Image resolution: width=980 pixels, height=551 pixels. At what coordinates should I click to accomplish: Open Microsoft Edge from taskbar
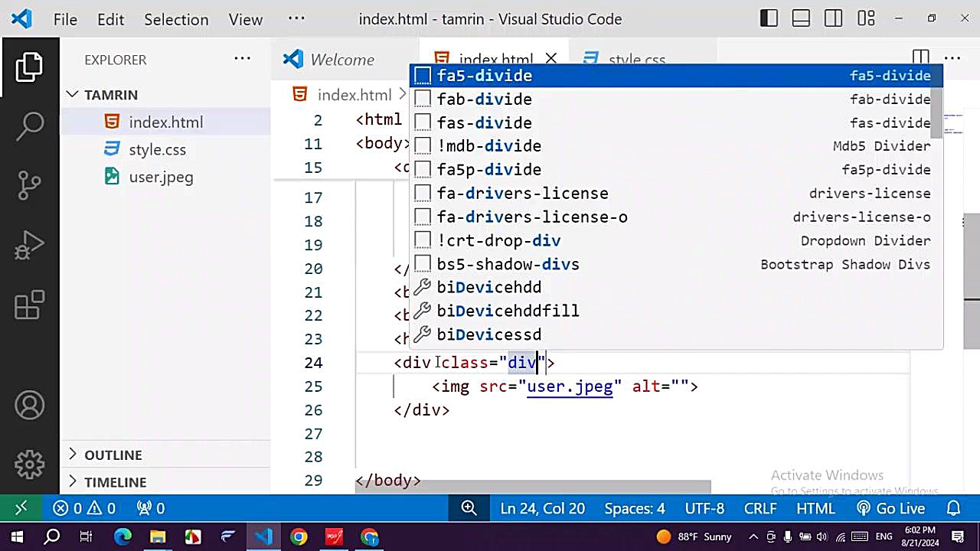pyautogui.click(x=122, y=536)
